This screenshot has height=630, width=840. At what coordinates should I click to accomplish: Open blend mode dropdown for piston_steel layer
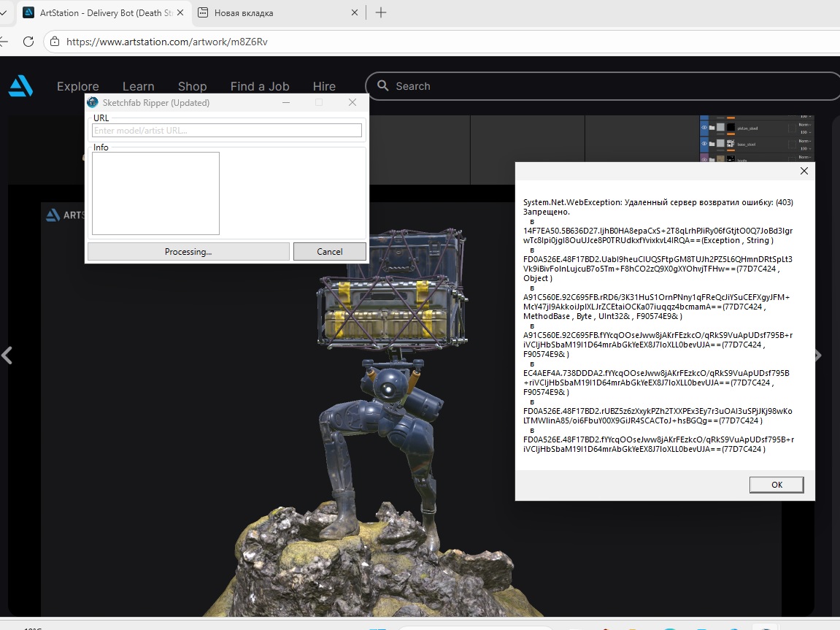[x=804, y=125]
